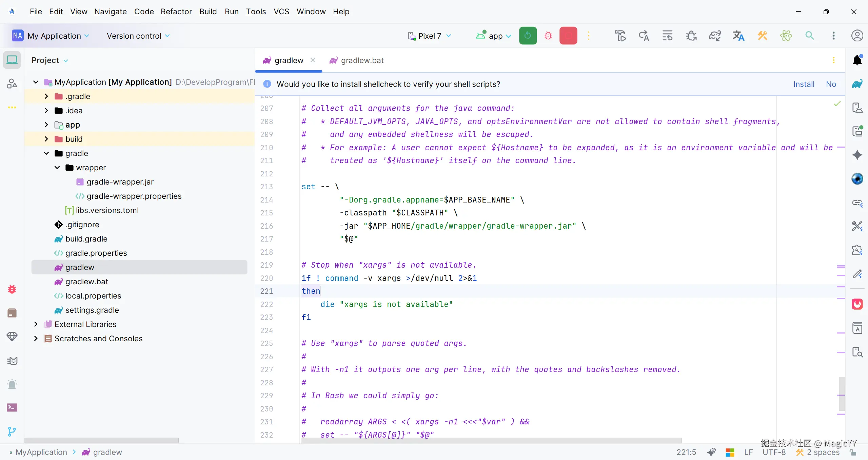Click No to dismiss shellcheck prompt

[831, 84]
